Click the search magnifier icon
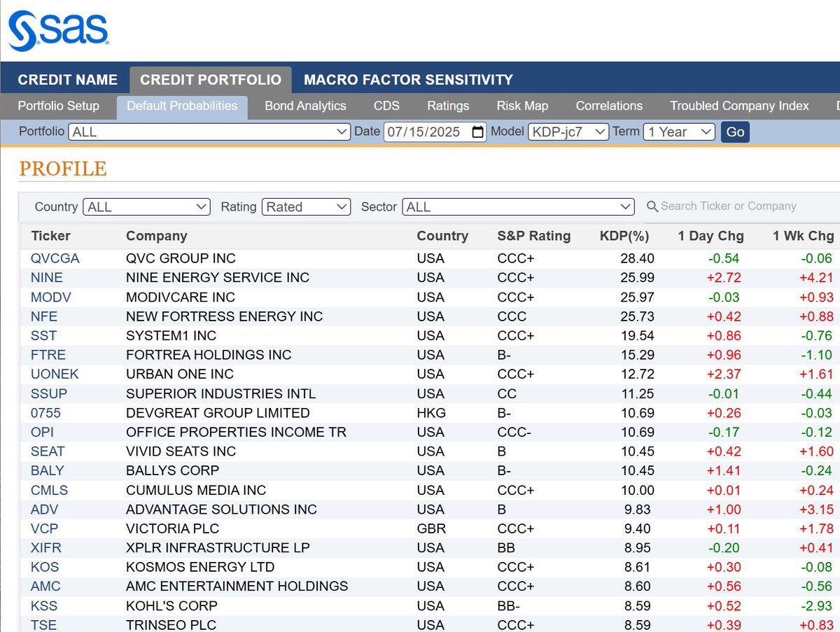The height and width of the screenshot is (632, 840). click(x=652, y=206)
